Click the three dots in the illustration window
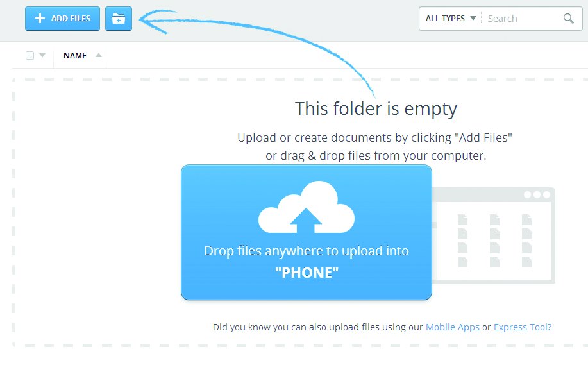Screen dimensions: 588x365 tap(537, 195)
